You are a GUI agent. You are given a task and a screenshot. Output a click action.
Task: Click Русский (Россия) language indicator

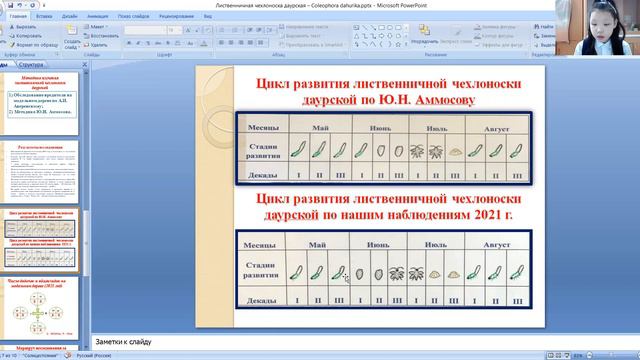pos(94,356)
